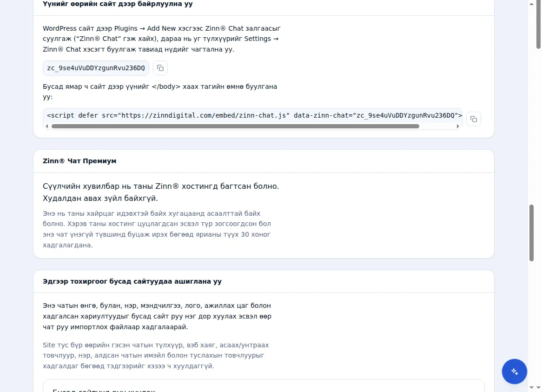Copy the chat key zc_9se4uVuDDYzgunRvu236DQ
542x392 pixels.
click(160, 68)
